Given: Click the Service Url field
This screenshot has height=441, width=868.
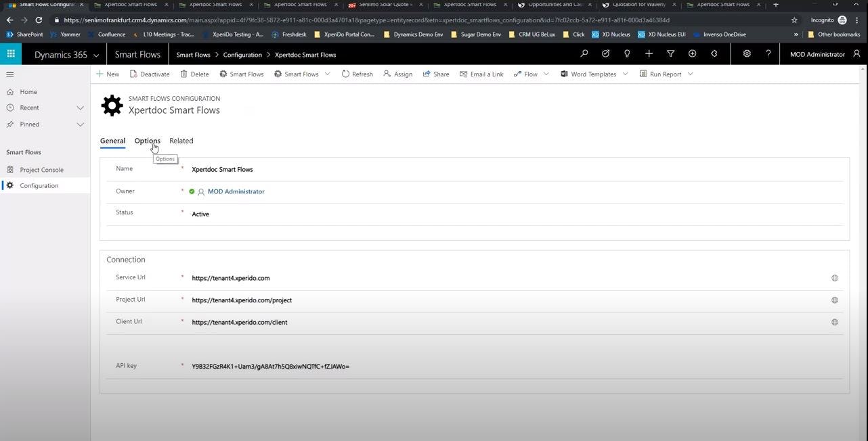Looking at the screenshot, I should pos(508,278).
